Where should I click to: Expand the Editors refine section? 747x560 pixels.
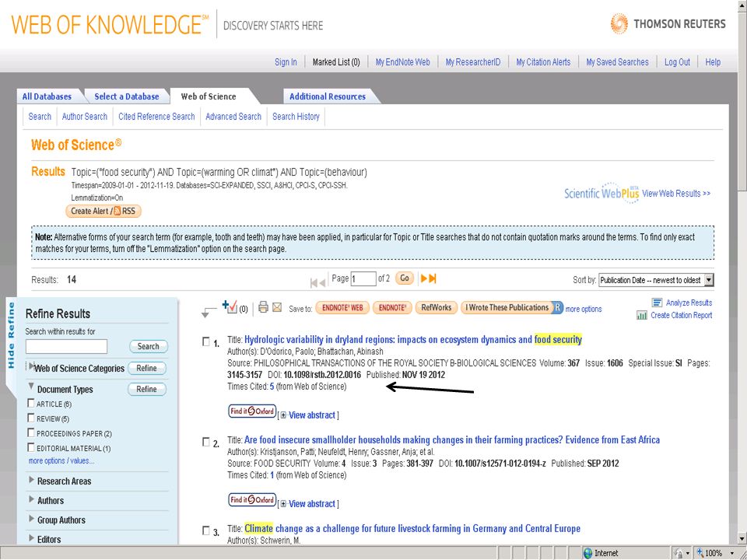32,538
